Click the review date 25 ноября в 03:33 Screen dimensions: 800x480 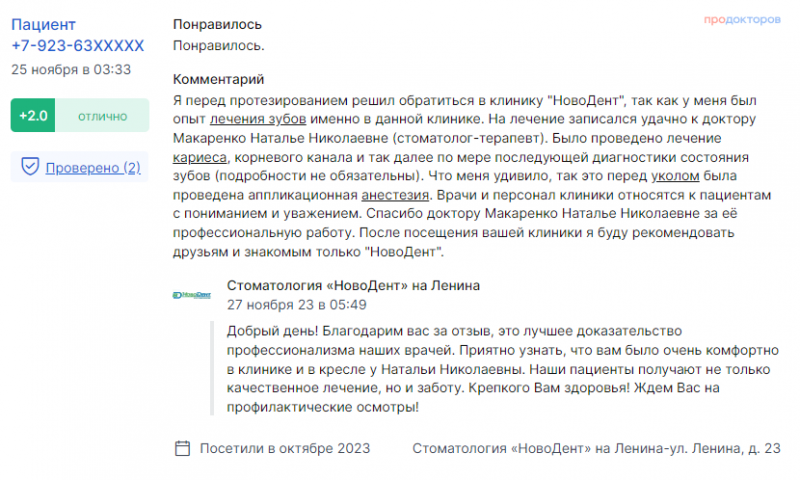(x=71, y=69)
